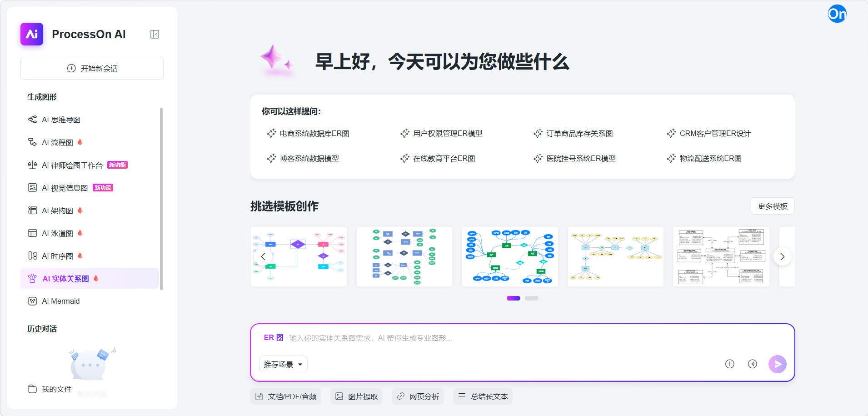The width and height of the screenshot is (868, 416).
Task: Click the AI 架构图 icon
Action: click(32, 210)
